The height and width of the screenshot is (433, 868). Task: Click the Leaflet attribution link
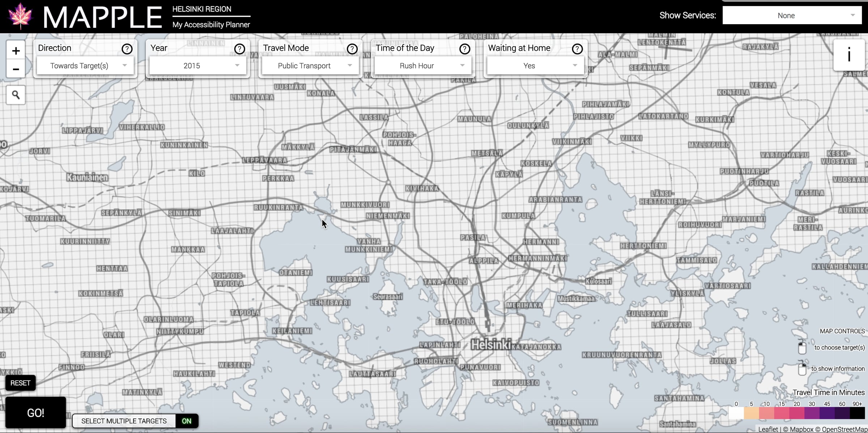pyautogui.click(x=768, y=429)
